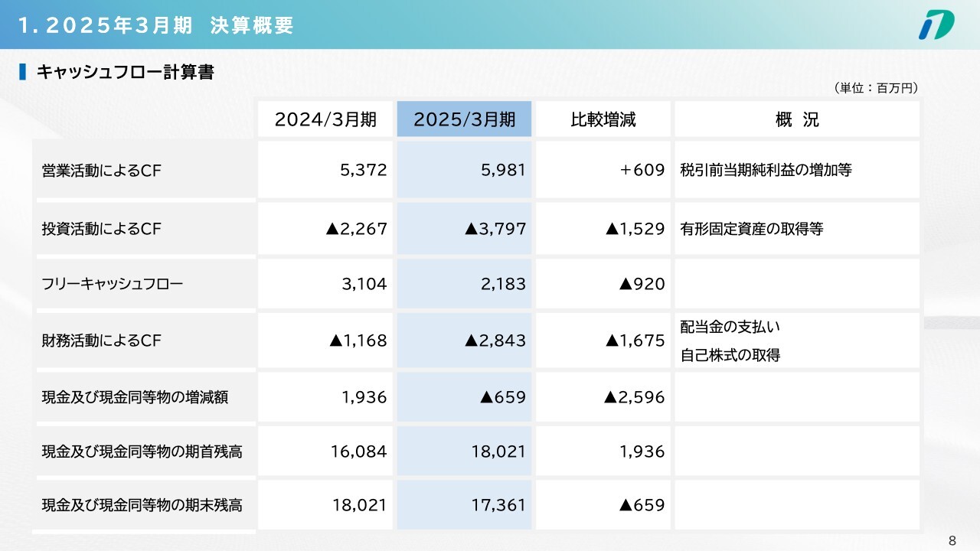Screen dimensions: 980x551
Task: Click 18,021 in the 期末残高 row
Action: coord(359,505)
